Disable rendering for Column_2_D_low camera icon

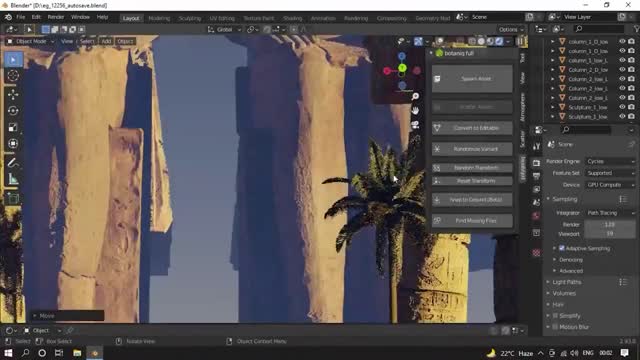coord(631,69)
